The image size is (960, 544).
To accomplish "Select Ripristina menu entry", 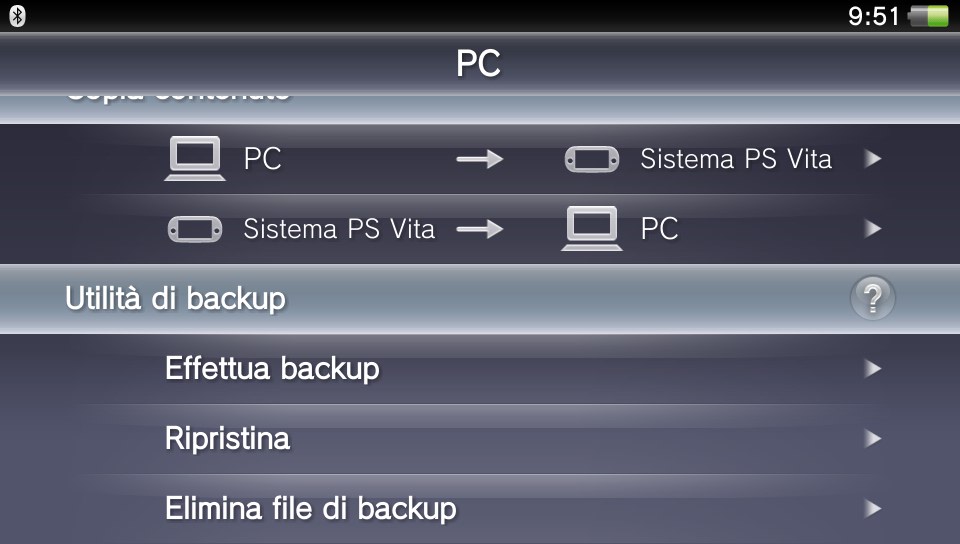I will (480, 439).
